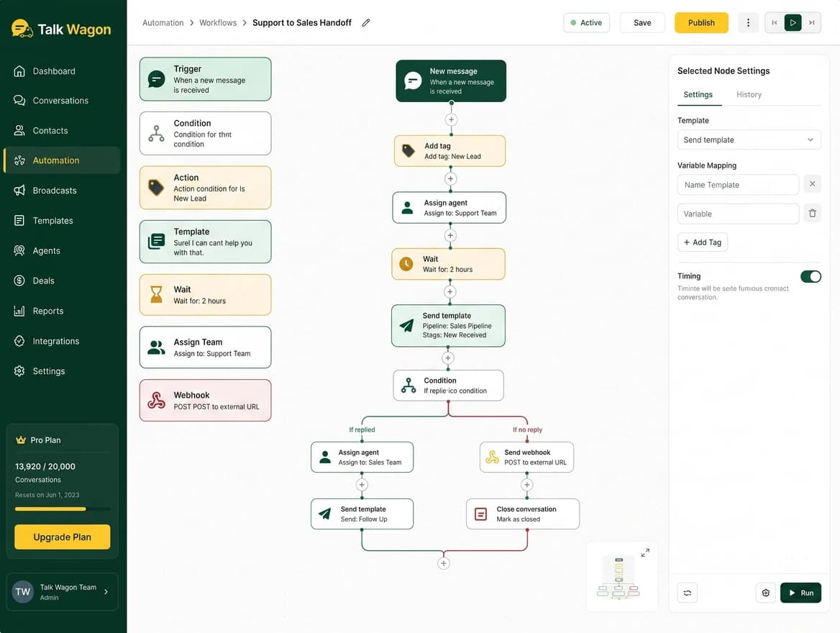Screen dimensions: 840x633
Task: Select Assign to: Support Team node
Action: click(x=449, y=207)
